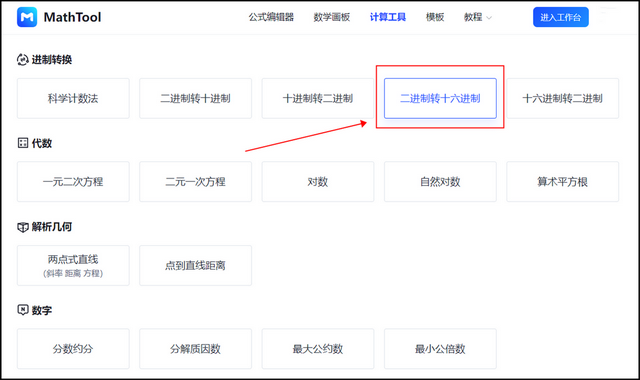
Task: Open the 模板 menu item
Action: (435, 17)
